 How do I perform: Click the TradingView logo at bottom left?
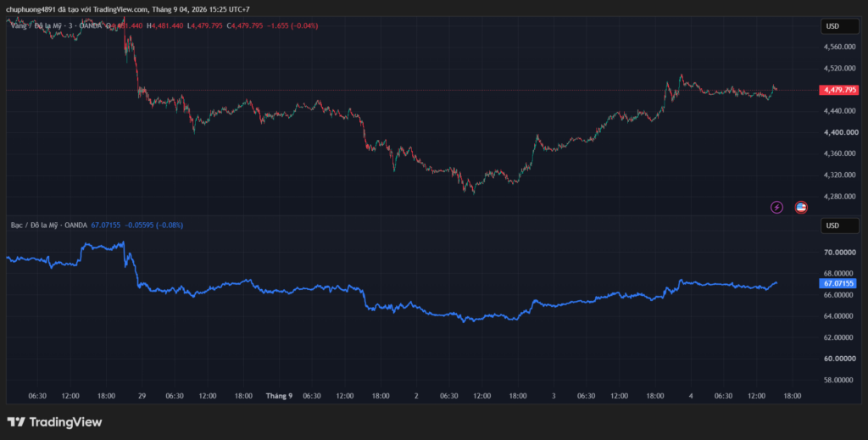tap(54, 421)
